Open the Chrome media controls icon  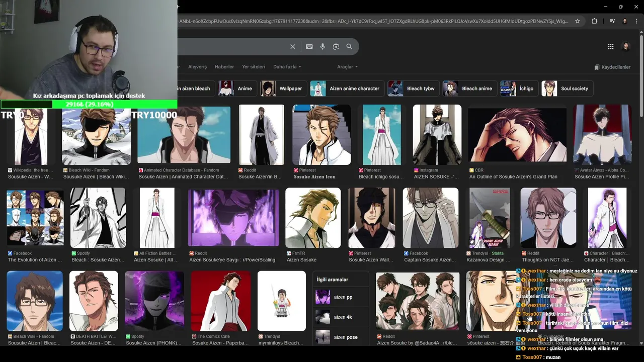[x=612, y=21]
